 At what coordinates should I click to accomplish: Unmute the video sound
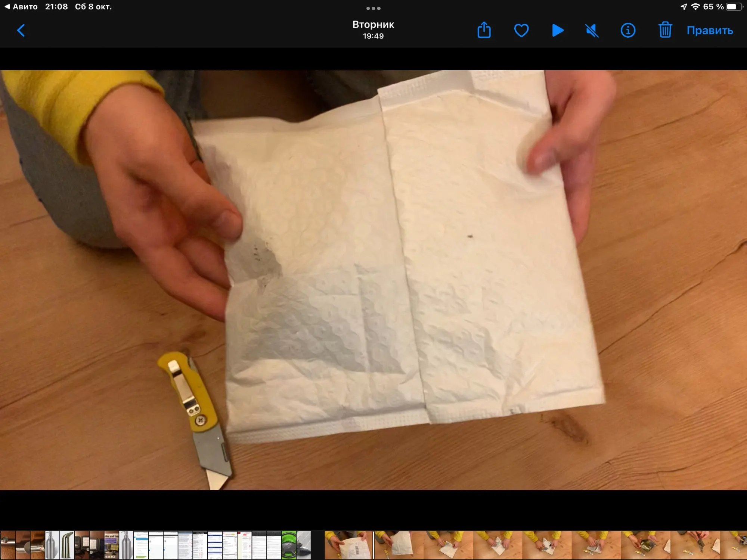(592, 30)
